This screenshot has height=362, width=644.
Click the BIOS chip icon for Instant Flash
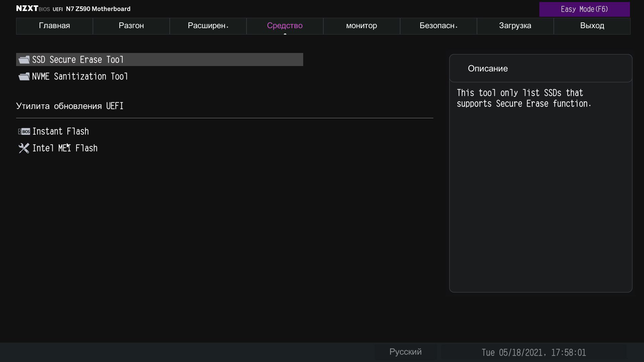click(x=24, y=131)
